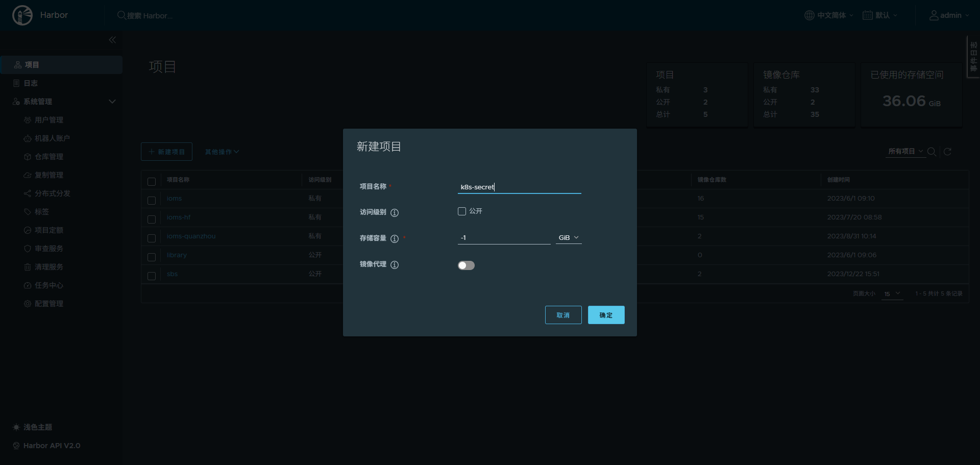The height and width of the screenshot is (465, 980).
Task: Click the info icon next to 存储容量
Action: tap(395, 239)
